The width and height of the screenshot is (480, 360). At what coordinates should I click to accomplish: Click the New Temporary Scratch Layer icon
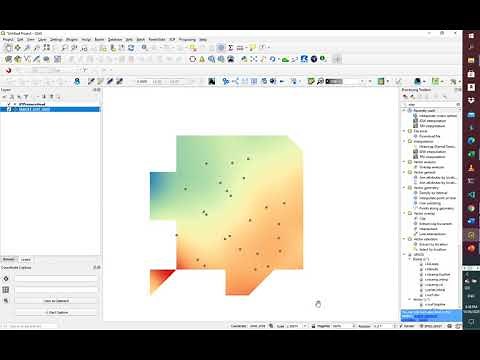46,59
